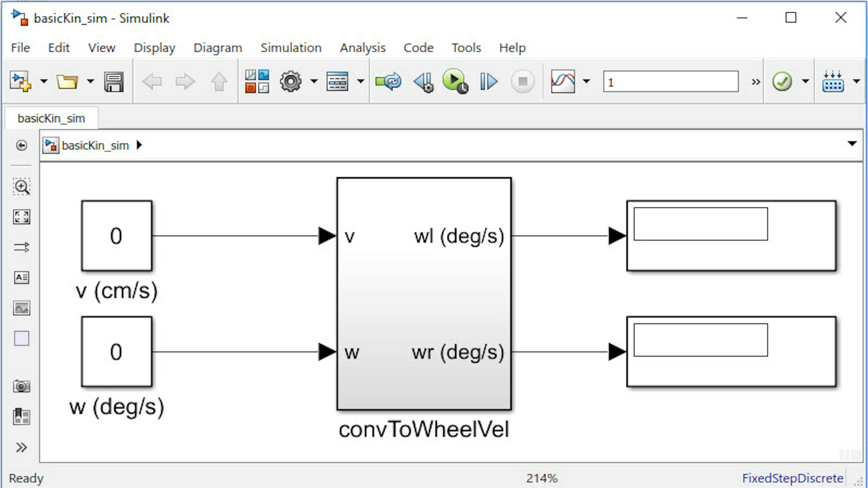Click the simulation stop time field

(x=671, y=82)
